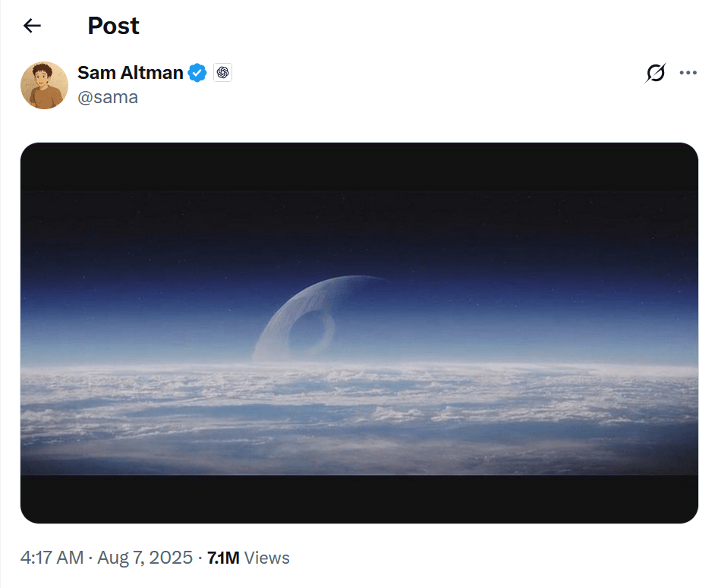Click the image's top black letterbox bar
This screenshot has width=718, height=588.
(x=359, y=165)
